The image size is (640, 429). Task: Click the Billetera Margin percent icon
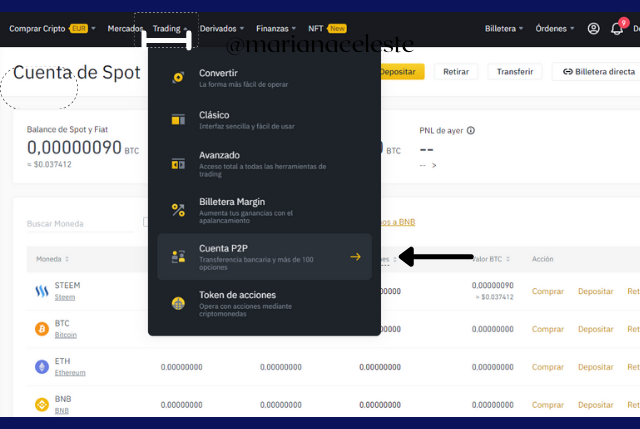point(178,210)
